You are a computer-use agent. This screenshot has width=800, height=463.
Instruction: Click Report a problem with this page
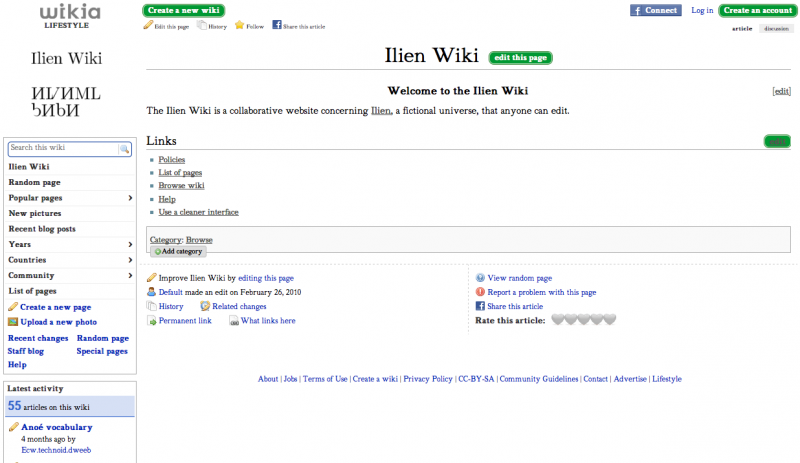541,292
